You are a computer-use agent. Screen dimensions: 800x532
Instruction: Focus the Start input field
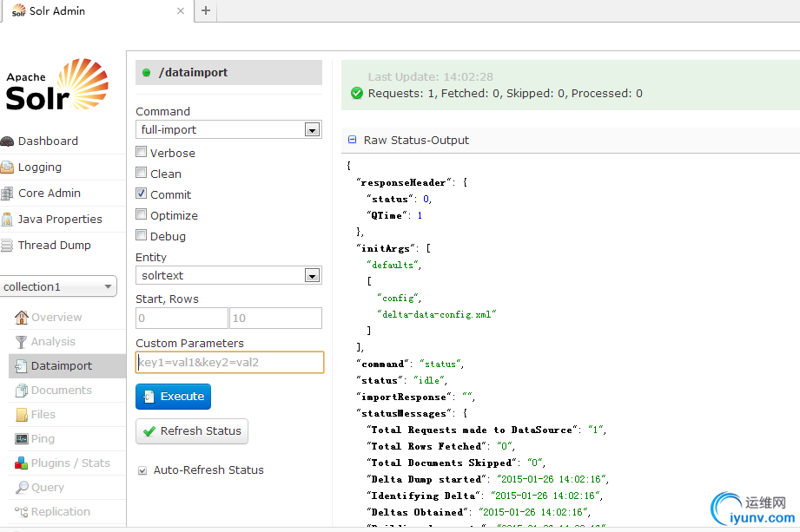182,318
